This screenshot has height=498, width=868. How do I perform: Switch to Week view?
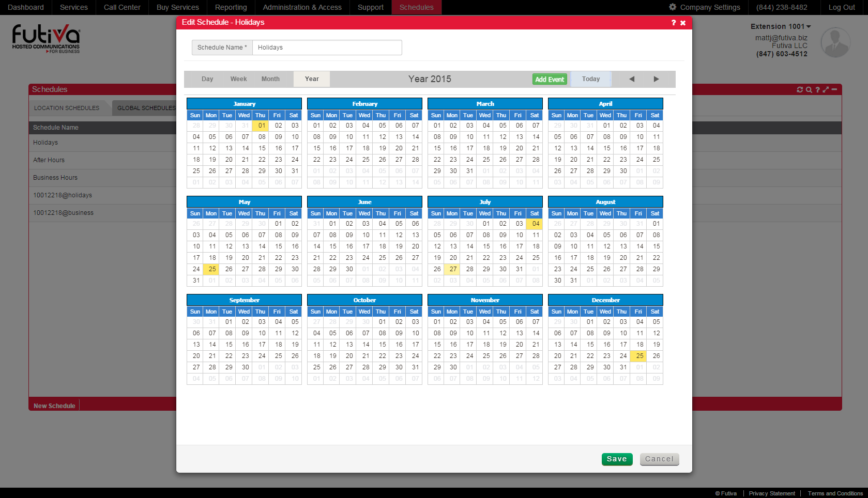point(238,79)
